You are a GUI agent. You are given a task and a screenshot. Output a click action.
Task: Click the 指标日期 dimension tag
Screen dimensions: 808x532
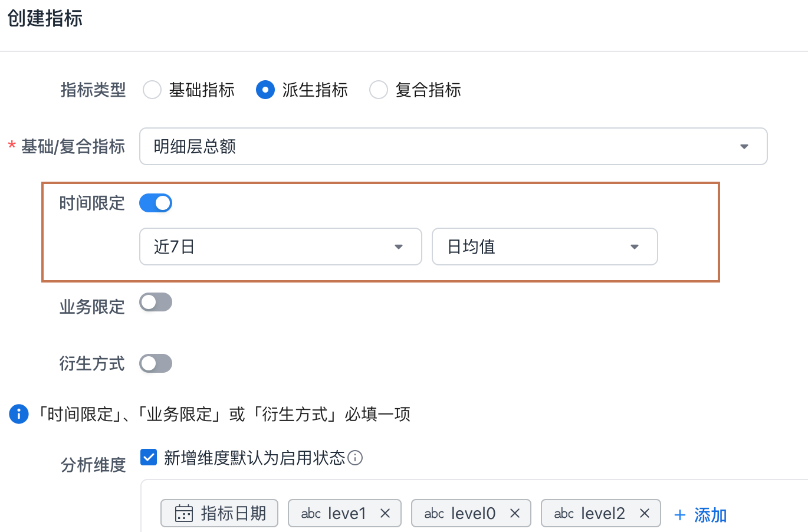pos(233,514)
